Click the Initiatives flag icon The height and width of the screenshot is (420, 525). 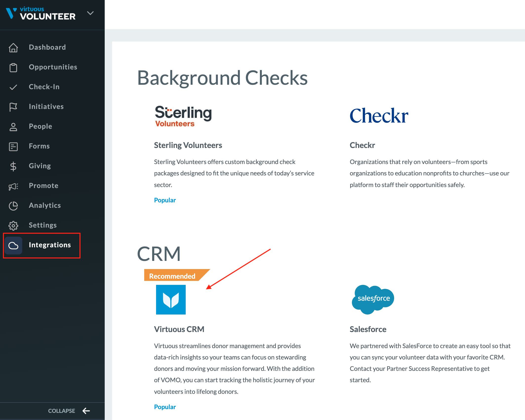(13, 107)
